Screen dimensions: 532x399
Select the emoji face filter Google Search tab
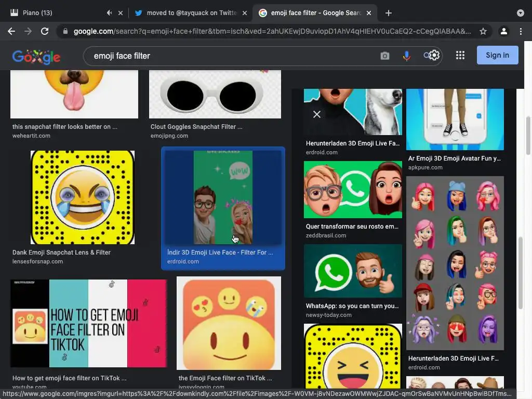(315, 13)
